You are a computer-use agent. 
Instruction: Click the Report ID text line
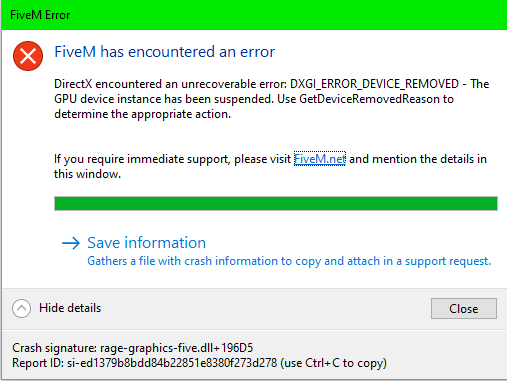(x=199, y=363)
